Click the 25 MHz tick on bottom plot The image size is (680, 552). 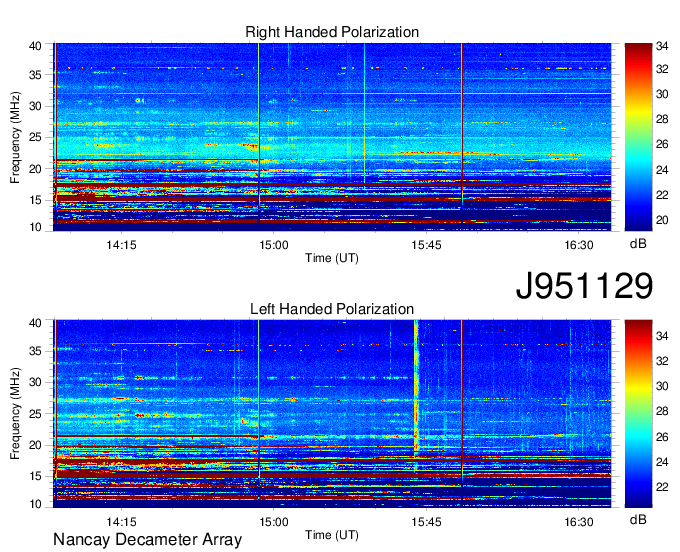pyautogui.click(x=35, y=414)
